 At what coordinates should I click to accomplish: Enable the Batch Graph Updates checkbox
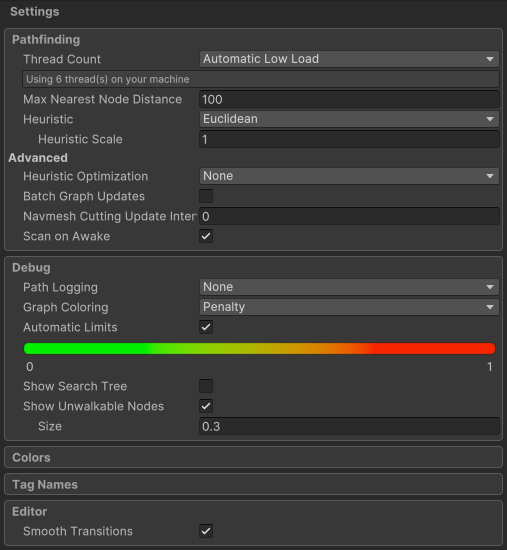(x=206, y=196)
